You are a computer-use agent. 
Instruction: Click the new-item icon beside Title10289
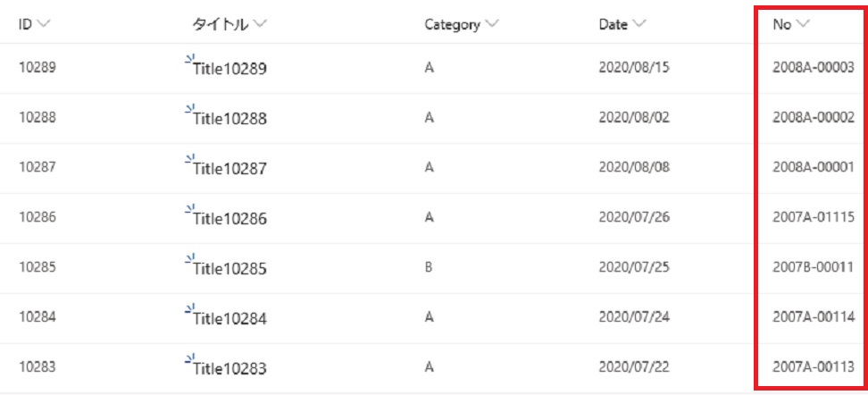pos(190,57)
